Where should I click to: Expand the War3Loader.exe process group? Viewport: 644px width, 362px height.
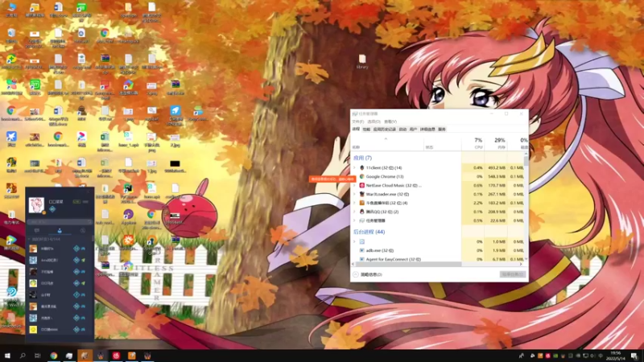[354, 194]
